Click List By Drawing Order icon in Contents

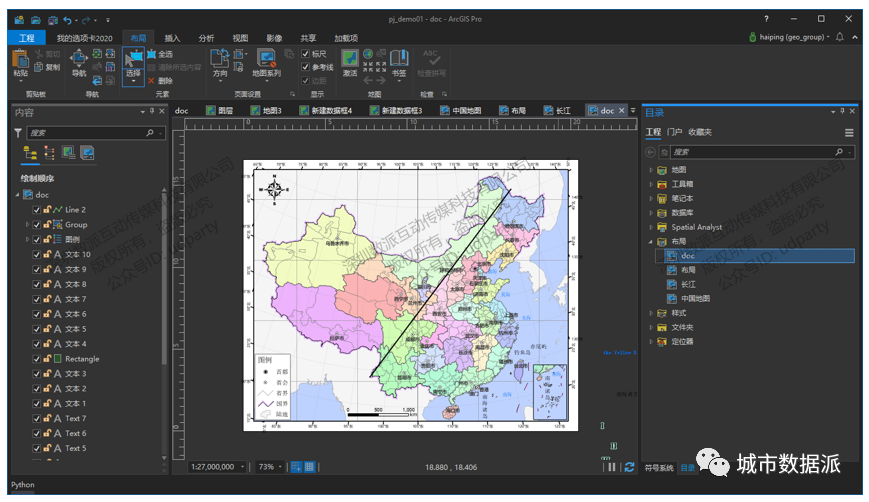click(x=30, y=153)
